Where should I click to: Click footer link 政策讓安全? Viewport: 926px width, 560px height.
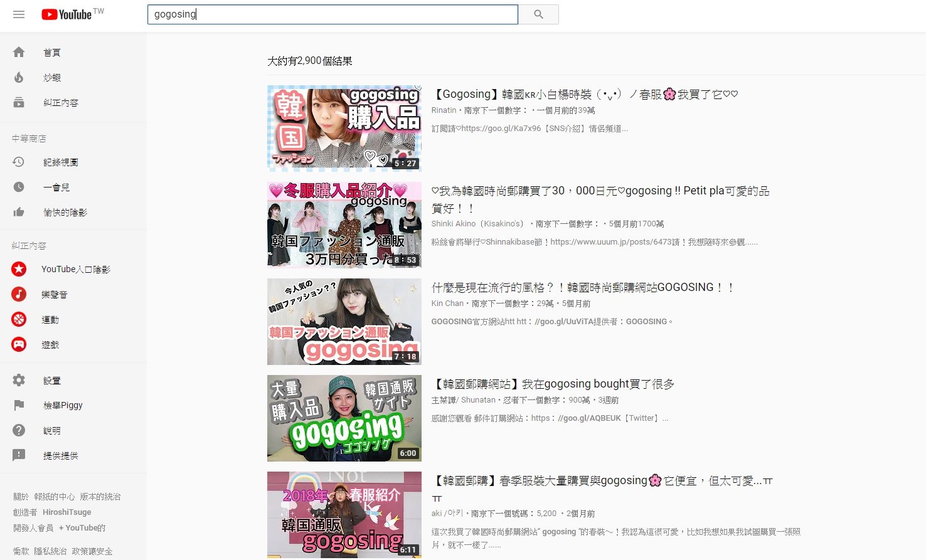tap(92, 551)
